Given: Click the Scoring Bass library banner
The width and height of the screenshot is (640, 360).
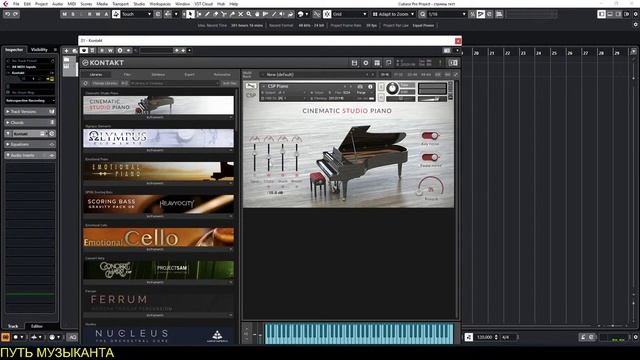Looking at the screenshot, I should click(158, 204).
